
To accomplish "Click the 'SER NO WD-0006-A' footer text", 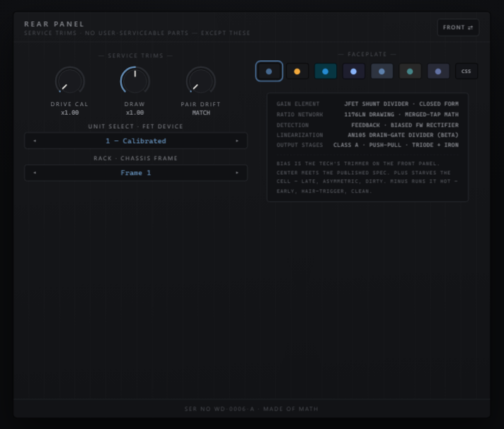I will coord(219,408).
